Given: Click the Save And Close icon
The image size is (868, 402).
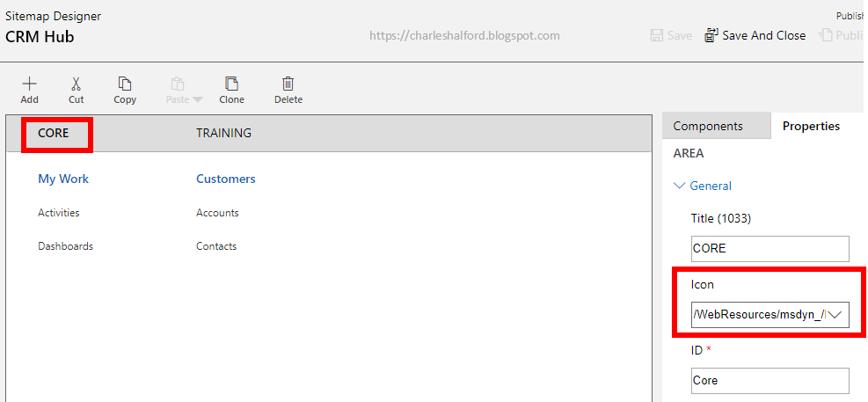Looking at the screenshot, I should click(x=711, y=35).
